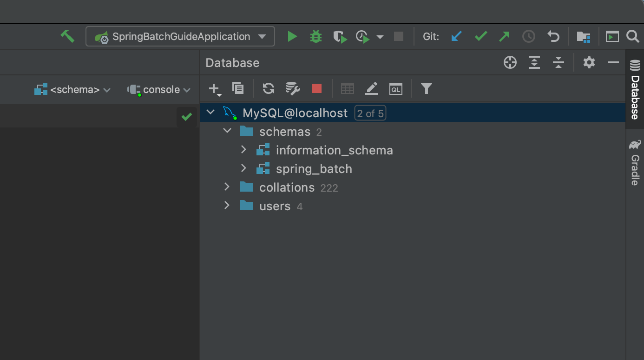Open the profiler options dropdown arrow
Image resolution: width=644 pixels, height=360 pixels.
pos(380,37)
